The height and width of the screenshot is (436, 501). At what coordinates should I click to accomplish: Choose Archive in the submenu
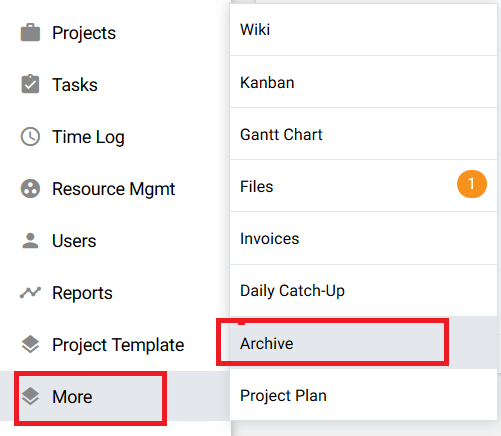363,343
